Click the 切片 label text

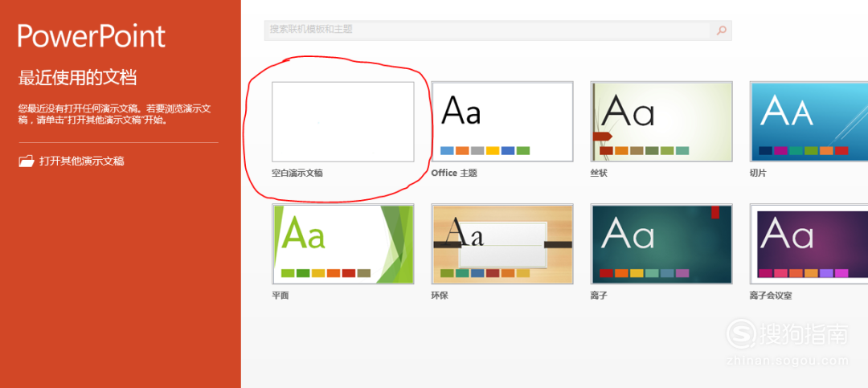758,174
